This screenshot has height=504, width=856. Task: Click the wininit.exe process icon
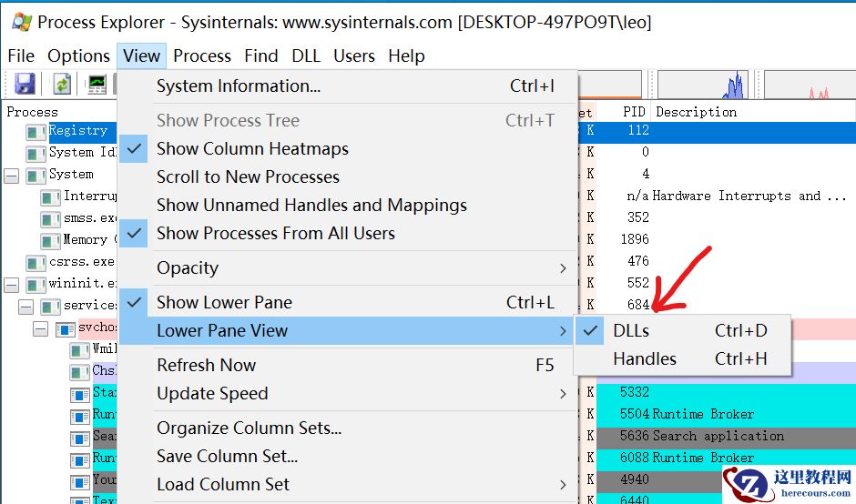click(36, 284)
